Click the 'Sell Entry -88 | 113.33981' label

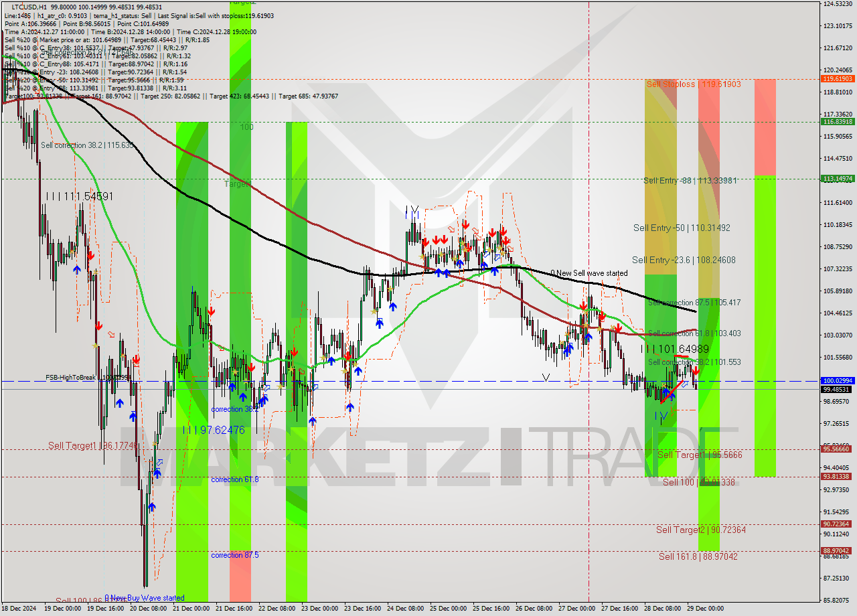[690, 180]
